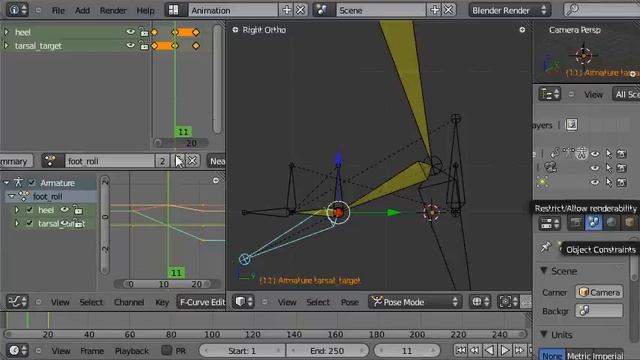Expand the heel channel in dope sheet
The width and height of the screenshot is (640, 360).
point(6,31)
